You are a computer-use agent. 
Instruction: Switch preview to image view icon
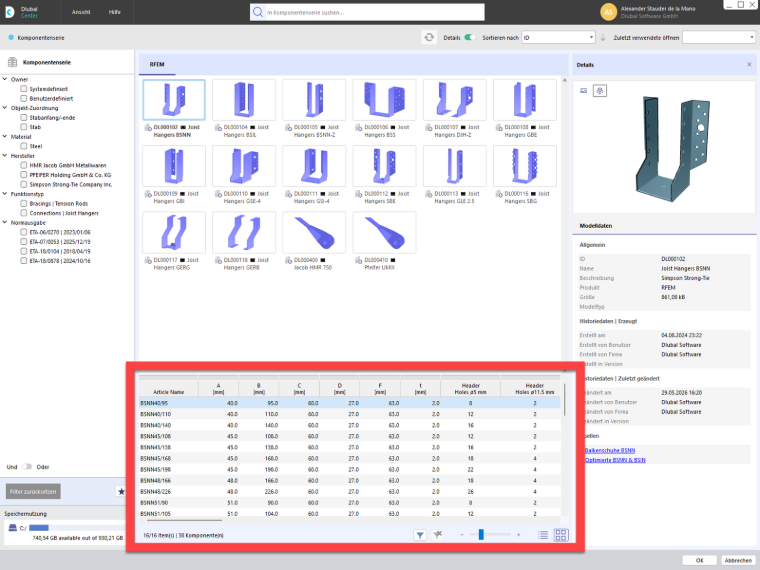(x=584, y=91)
